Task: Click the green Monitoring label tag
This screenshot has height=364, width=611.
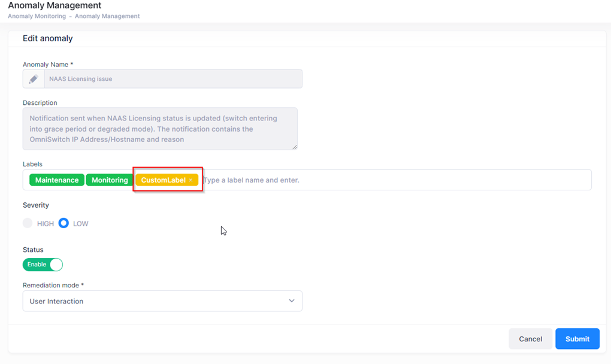Action: point(110,180)
